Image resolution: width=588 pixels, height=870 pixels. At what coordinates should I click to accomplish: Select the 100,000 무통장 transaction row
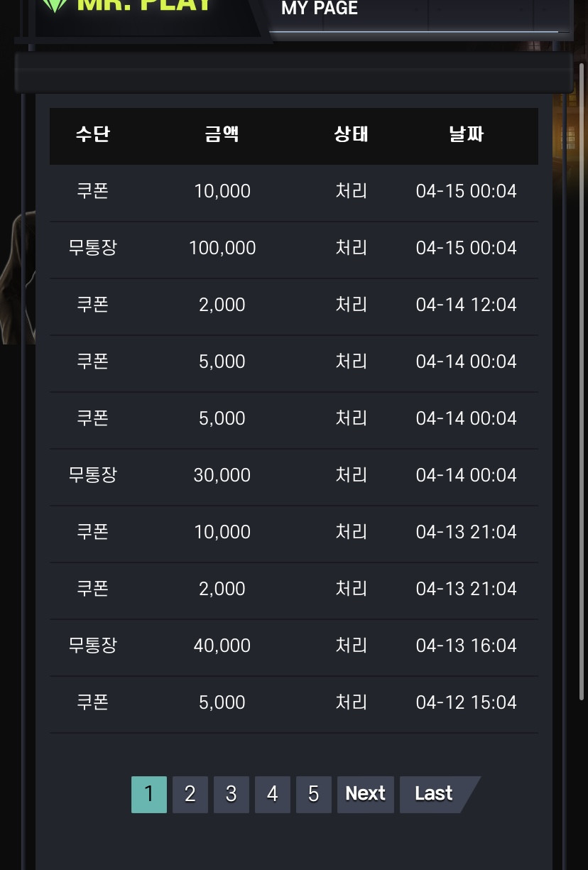point(294,249)
